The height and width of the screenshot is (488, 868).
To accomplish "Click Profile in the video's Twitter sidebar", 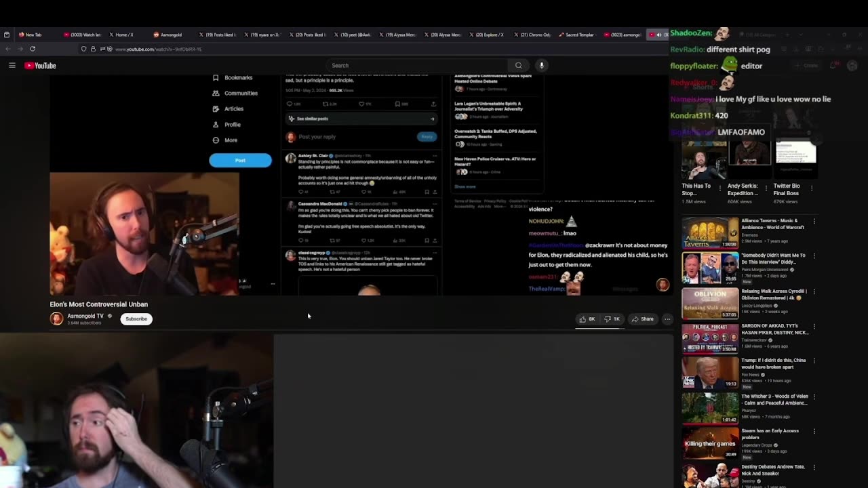I will click(x=233, y=125).
